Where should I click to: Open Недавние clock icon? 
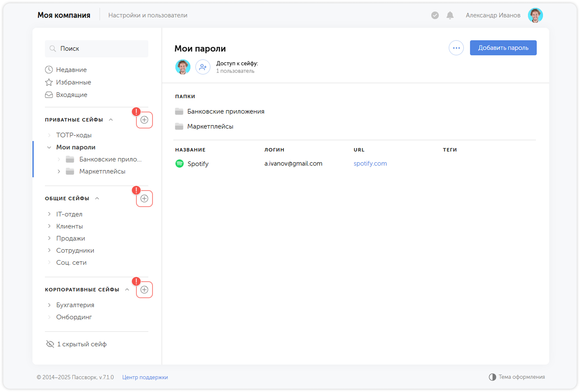pos(49,70)
